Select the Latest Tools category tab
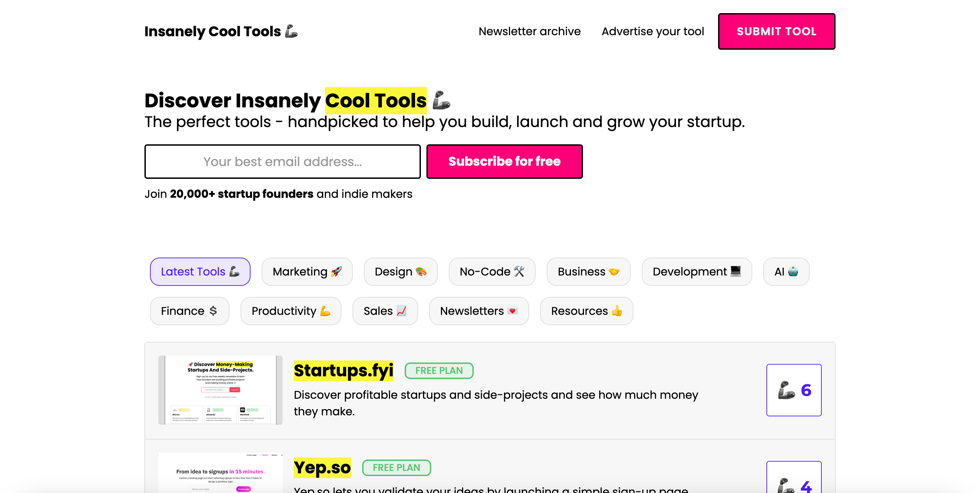 (x=200, y=272)
